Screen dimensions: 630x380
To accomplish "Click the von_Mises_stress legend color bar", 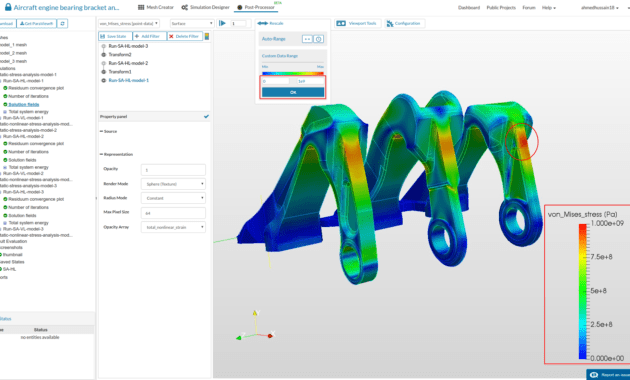I will click(x=583, y=291).
